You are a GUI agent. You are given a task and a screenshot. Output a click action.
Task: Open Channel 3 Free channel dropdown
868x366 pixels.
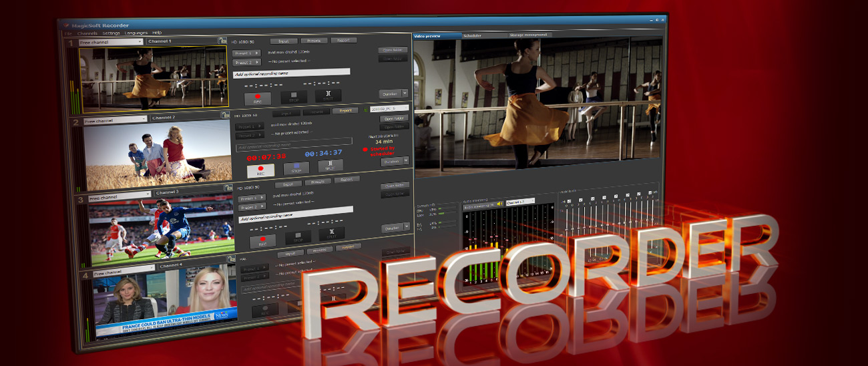point(119,195)
